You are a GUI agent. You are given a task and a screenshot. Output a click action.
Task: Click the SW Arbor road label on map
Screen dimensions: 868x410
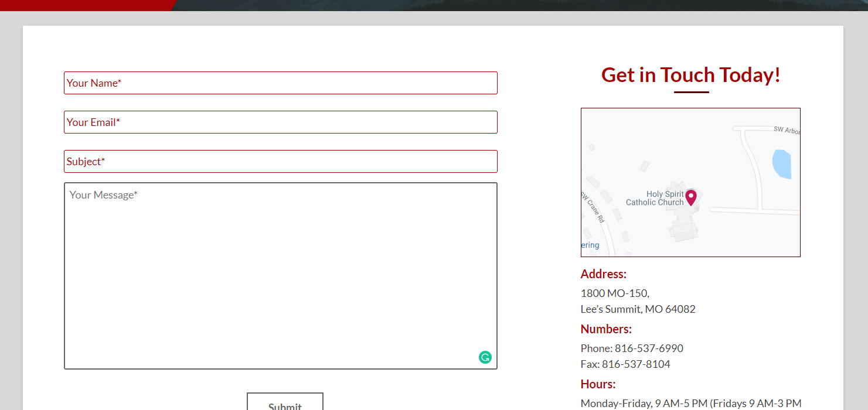pyautogui.click(x=786, y=129)
